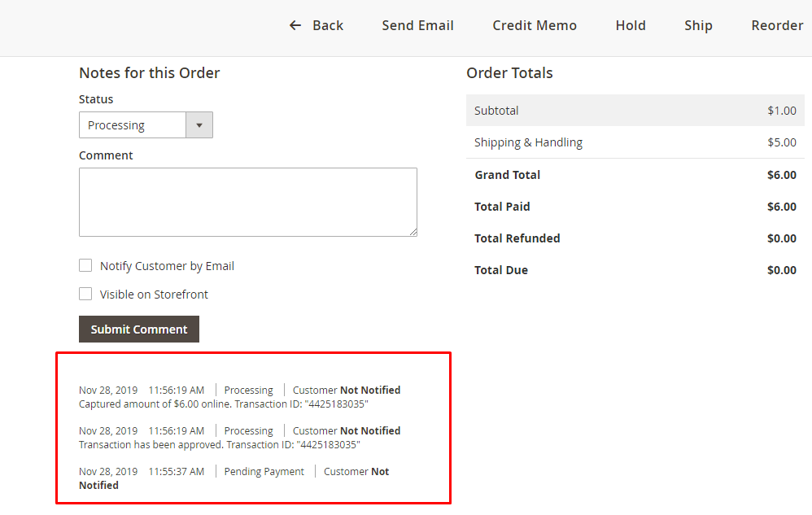Click the Ship action

[x=698, y=25]
